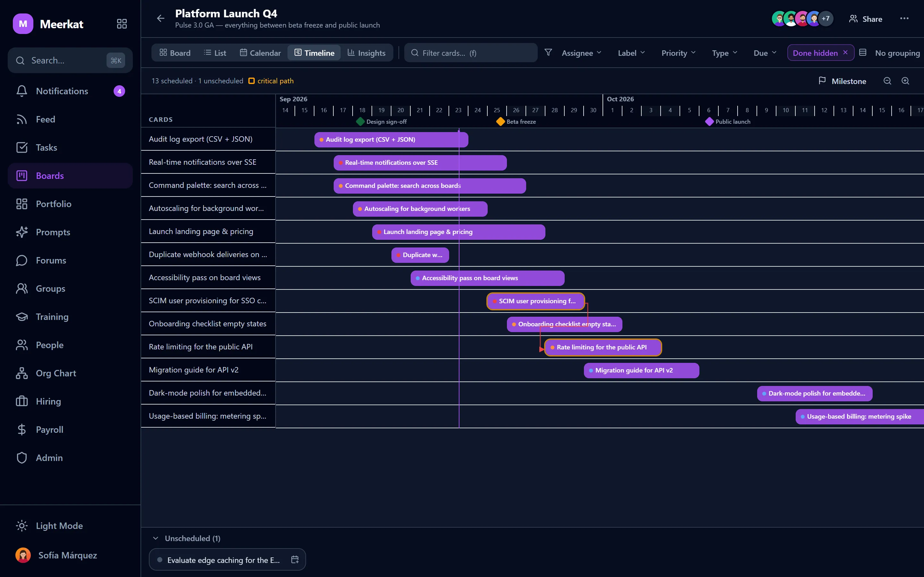924x577 pixels.
Task: Switch to the Calendar view tab
Action: coord(260,53)
